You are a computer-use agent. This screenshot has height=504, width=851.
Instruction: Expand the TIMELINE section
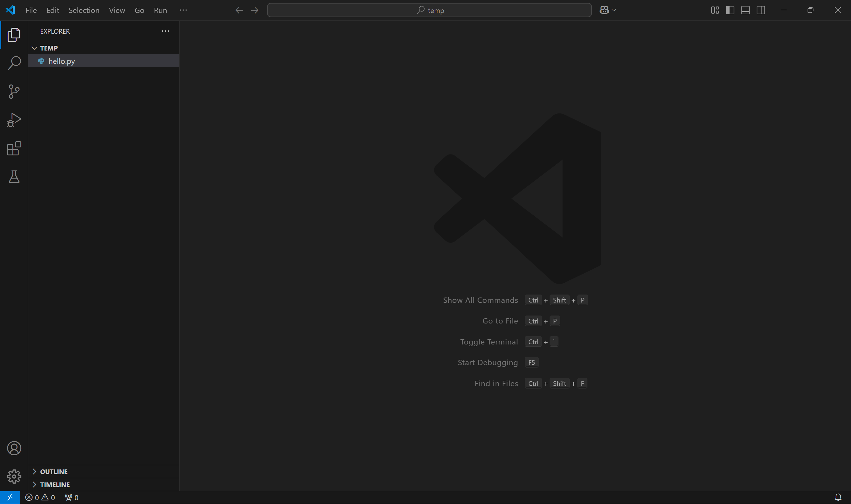[104, 484]
